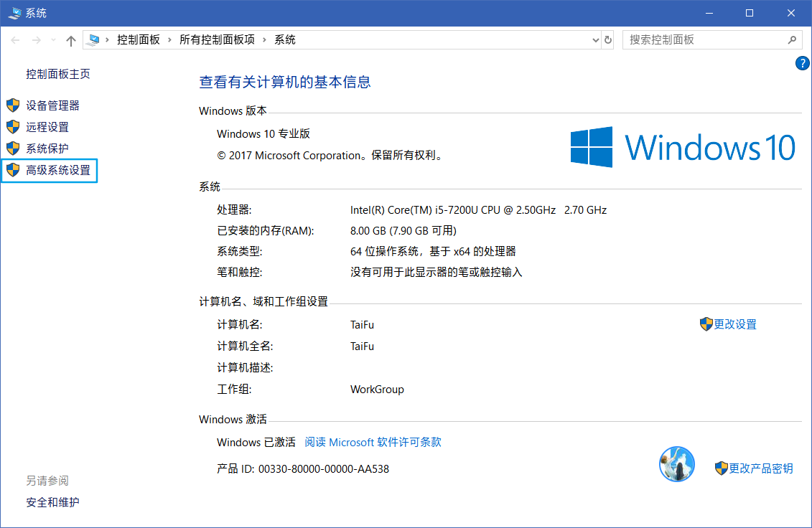This screenshot has height=528, width=812.
Task: Click 更改产品密钥 change product key
Action: click(x=761, y=468)
